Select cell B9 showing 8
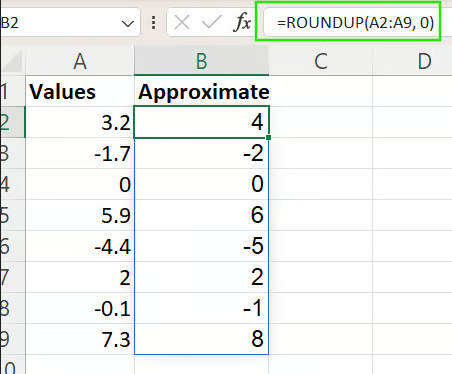The height and width of the screenshot is (374, 452). point(202,339)
